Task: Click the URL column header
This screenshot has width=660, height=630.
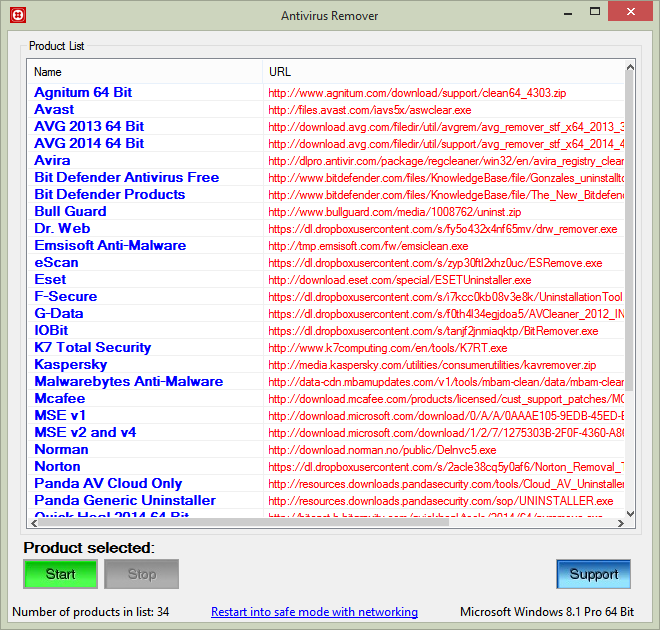Action: [444, 72]
